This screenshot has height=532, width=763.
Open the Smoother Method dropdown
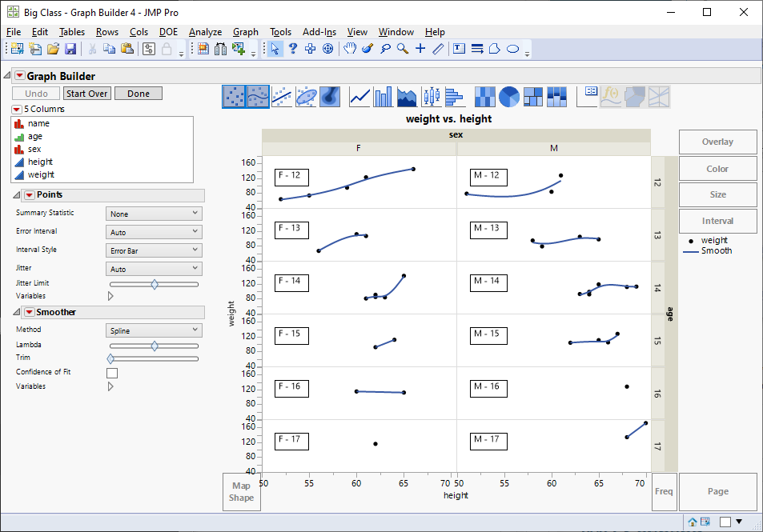[154, 330]
